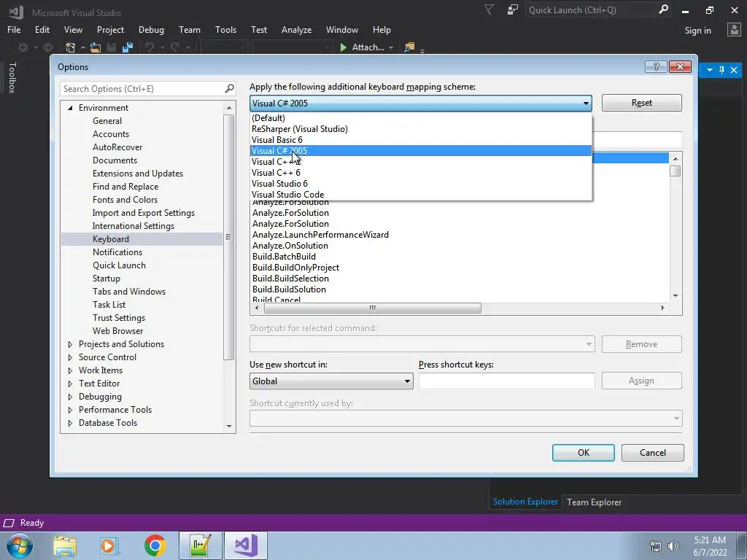Click the Sign in link
Screen dimensions: 747x560
(697, 31)
